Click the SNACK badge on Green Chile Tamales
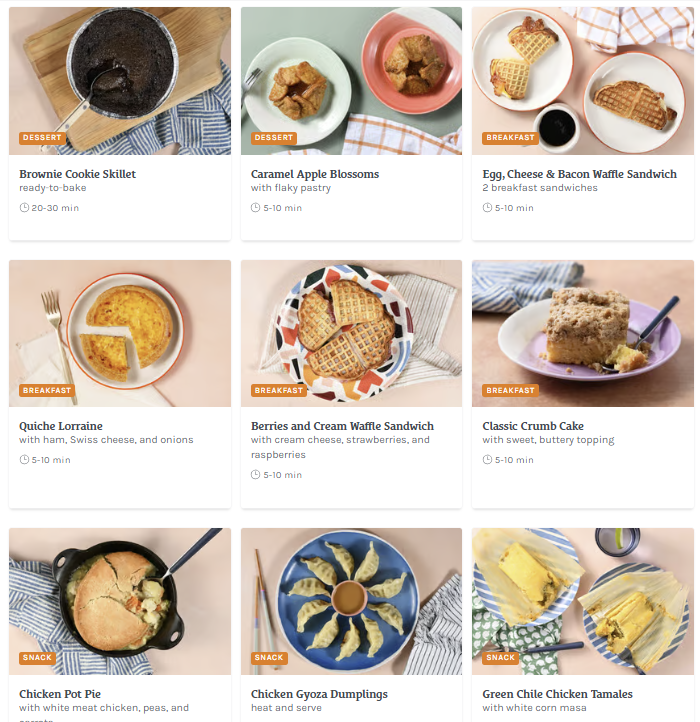This screenshot has width=700, height=722. click(501, 658)
